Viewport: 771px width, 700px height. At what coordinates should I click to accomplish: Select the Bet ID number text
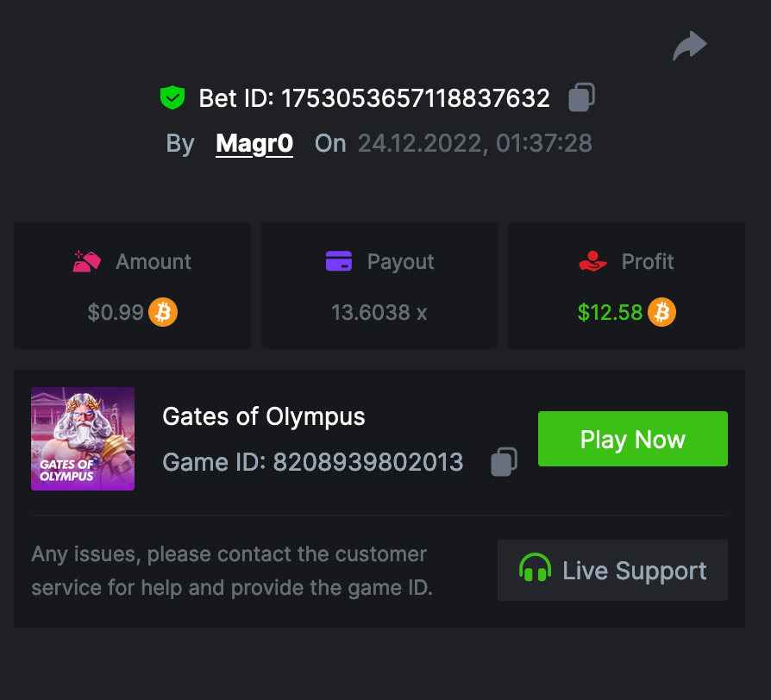[x=417, y=98]
